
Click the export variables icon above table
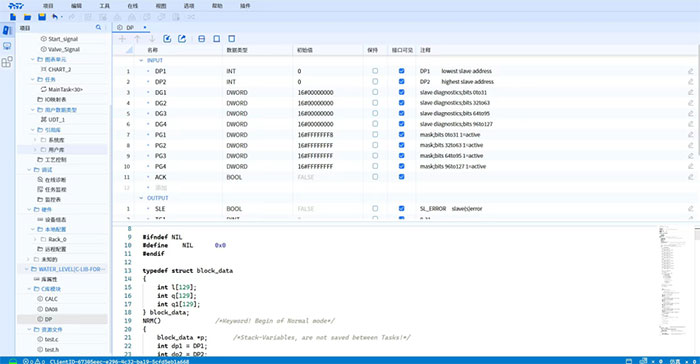click(x=182, y=39)
